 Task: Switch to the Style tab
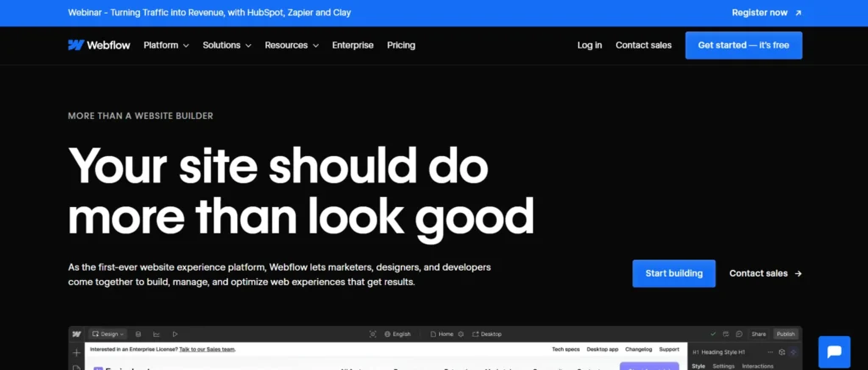click(698, 366)
